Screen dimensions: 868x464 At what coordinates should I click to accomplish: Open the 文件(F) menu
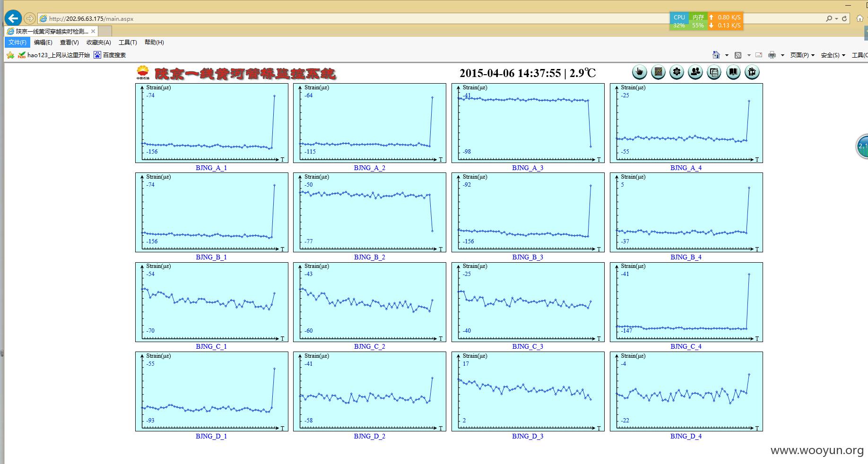(17, 43)
